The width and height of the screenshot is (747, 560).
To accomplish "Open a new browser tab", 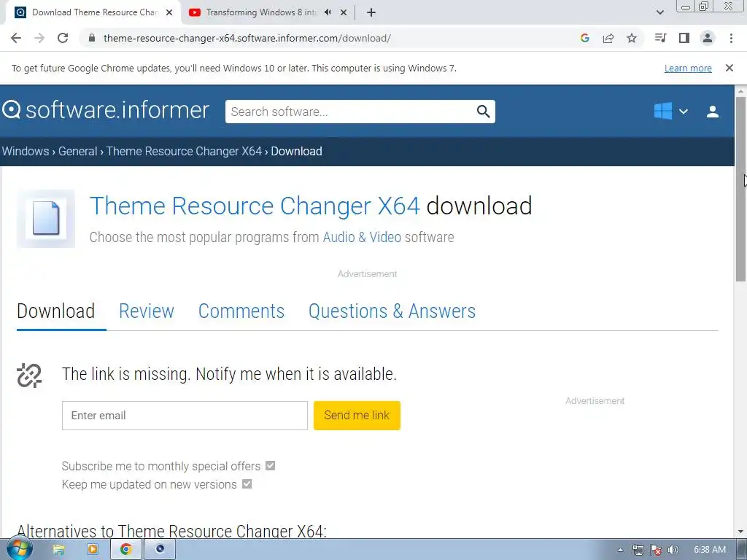I will pos(371,12).
